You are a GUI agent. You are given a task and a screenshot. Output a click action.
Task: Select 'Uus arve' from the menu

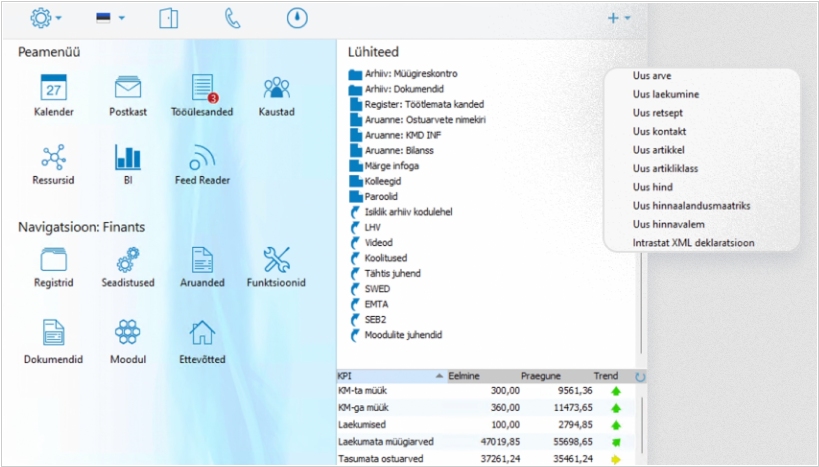[652, 76]
